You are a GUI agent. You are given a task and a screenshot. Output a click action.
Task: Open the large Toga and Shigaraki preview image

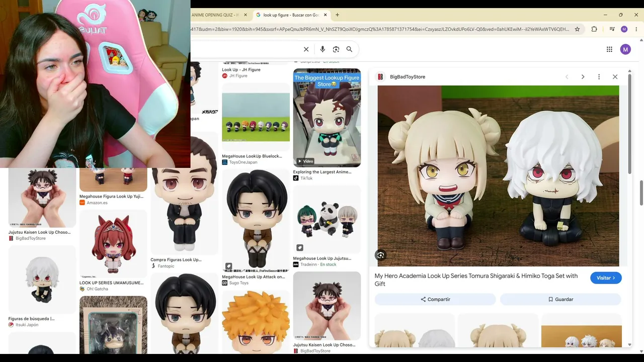coord(498,176)
